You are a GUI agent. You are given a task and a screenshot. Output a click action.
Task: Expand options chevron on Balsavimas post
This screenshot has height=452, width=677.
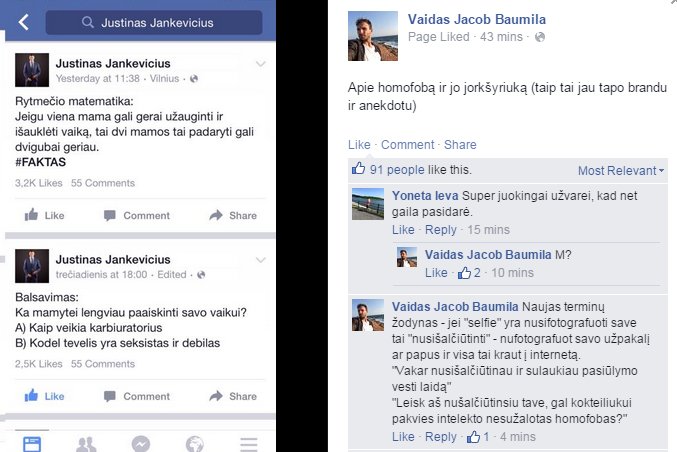260,260
